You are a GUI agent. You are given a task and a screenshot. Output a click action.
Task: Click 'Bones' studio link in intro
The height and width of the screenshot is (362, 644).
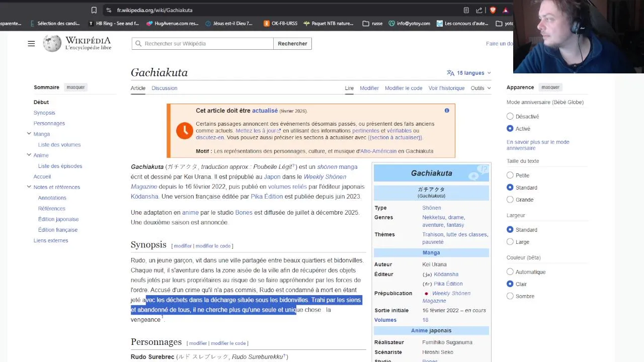point(244,213)
